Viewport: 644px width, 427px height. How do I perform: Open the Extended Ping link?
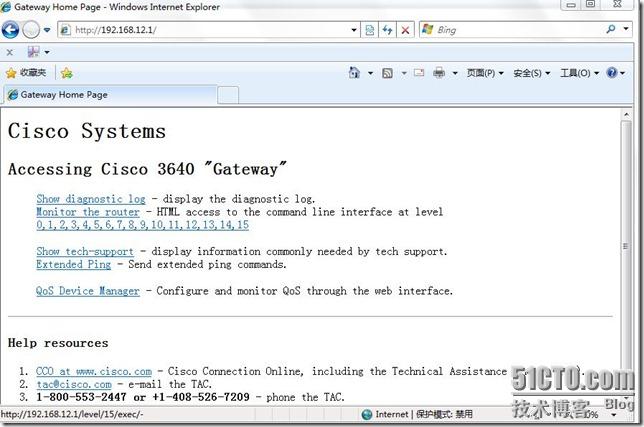74,264
